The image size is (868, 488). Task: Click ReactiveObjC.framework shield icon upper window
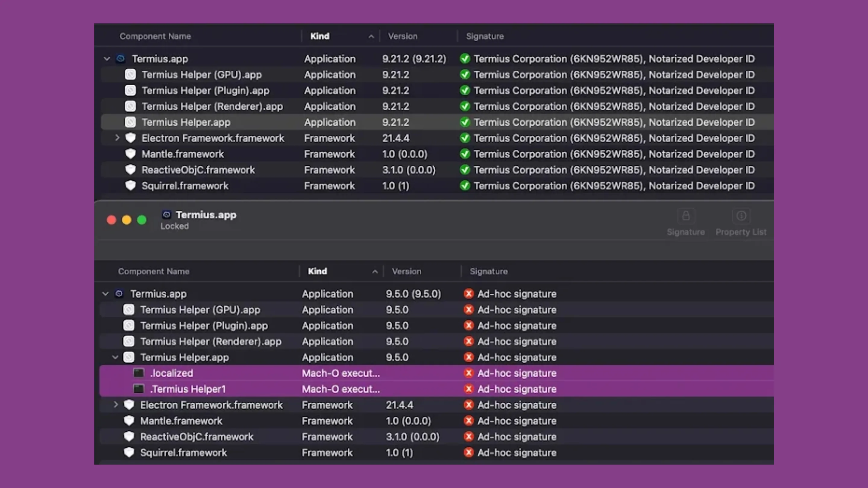point(131,169)
